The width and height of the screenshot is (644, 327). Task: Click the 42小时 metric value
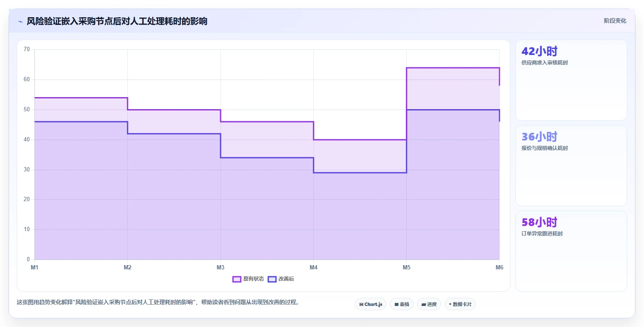point(539,52)
